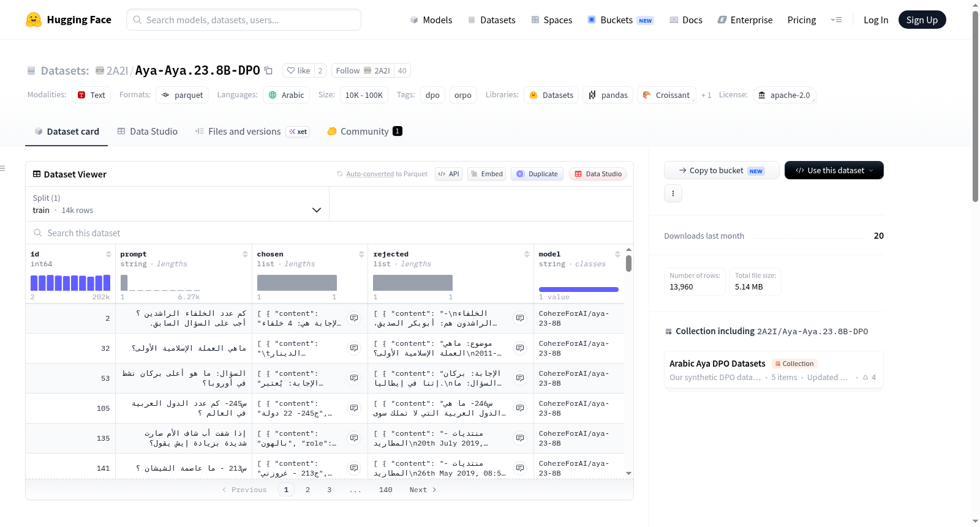Expand chat view for id 135 chosen cell
Screen dimensions: 980x527
[x=354, y=438]
